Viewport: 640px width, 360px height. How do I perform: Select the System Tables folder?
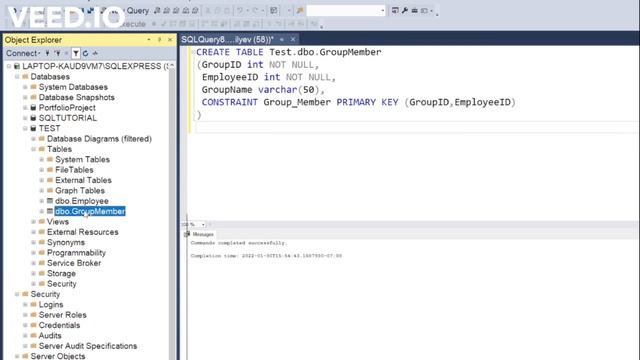pos(82,160)
